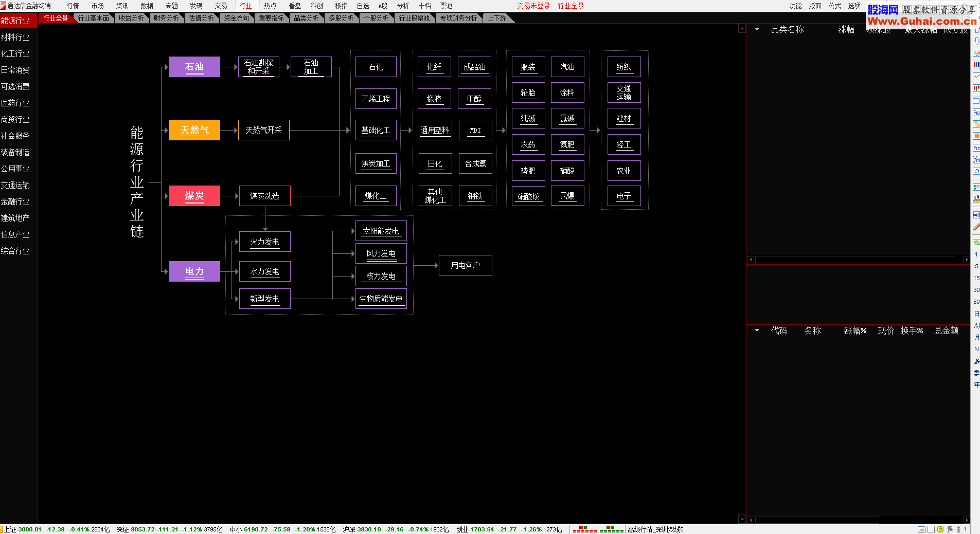
Task: Expand the 代码 column dropdown arrow
Action: (757, 330)
